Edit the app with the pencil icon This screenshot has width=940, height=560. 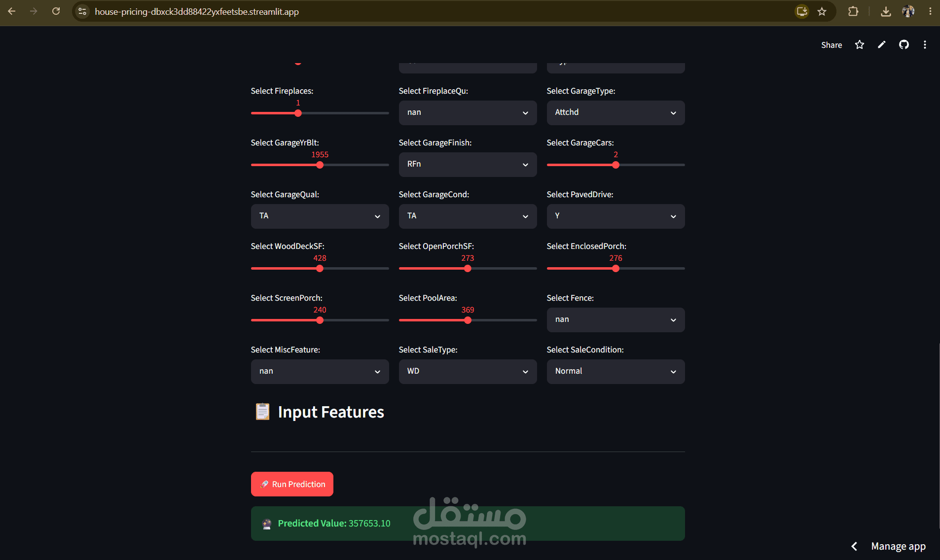click(x=882, y=45)
